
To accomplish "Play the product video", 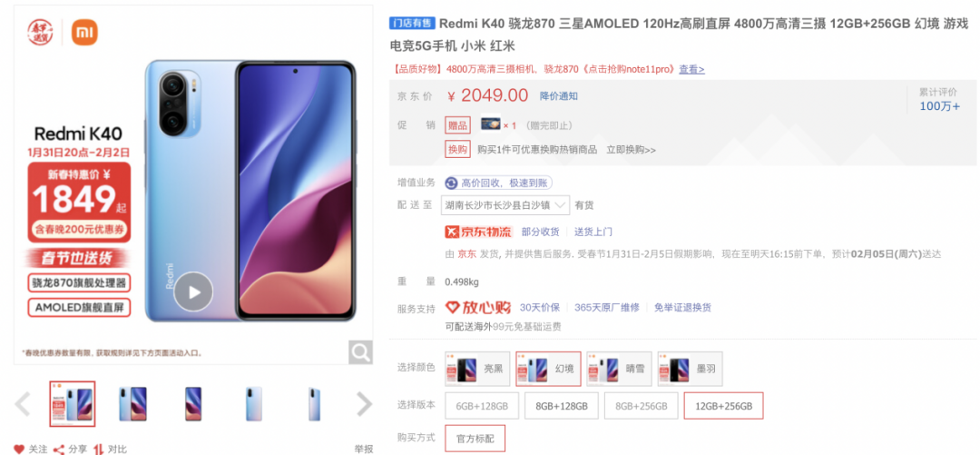I will pyautogui.click(x=193, y=292).
